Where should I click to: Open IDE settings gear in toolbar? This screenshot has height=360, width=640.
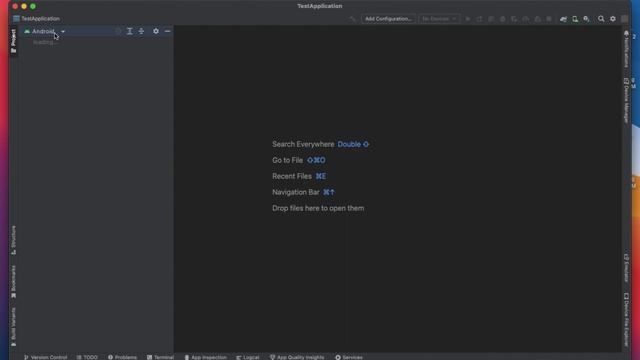pos(613,19)
